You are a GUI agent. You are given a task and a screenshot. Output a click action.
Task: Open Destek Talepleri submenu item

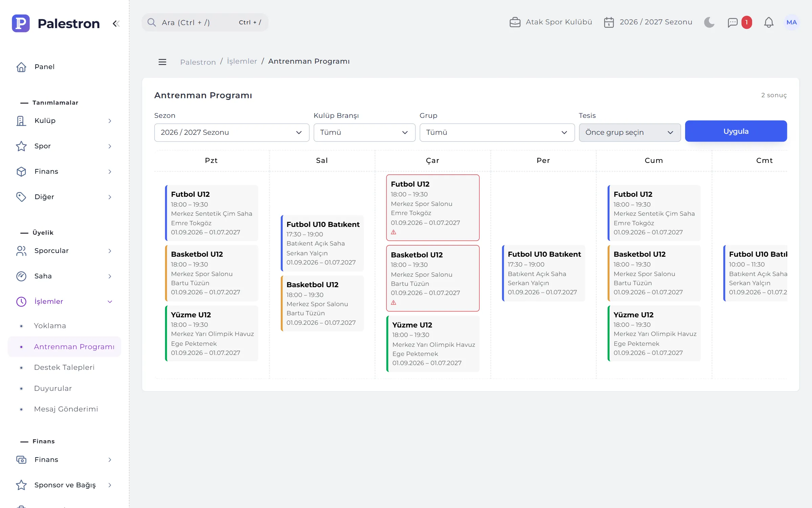coord(64,367)
